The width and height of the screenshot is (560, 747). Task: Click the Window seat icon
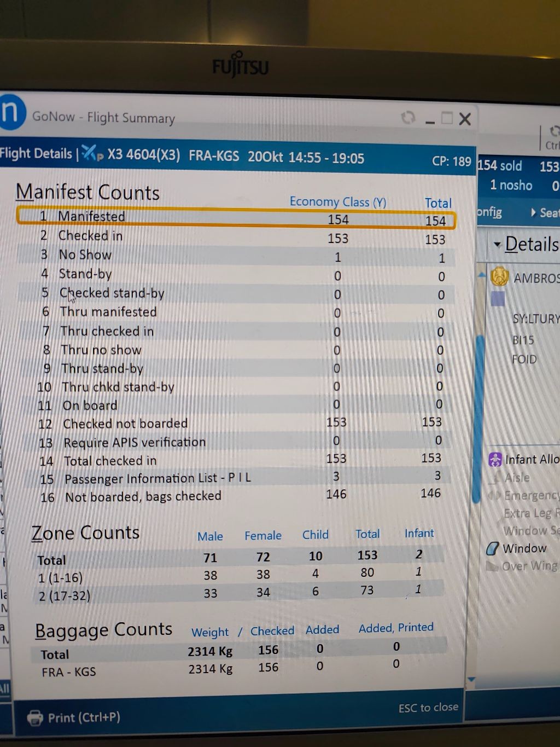(493, 548)
